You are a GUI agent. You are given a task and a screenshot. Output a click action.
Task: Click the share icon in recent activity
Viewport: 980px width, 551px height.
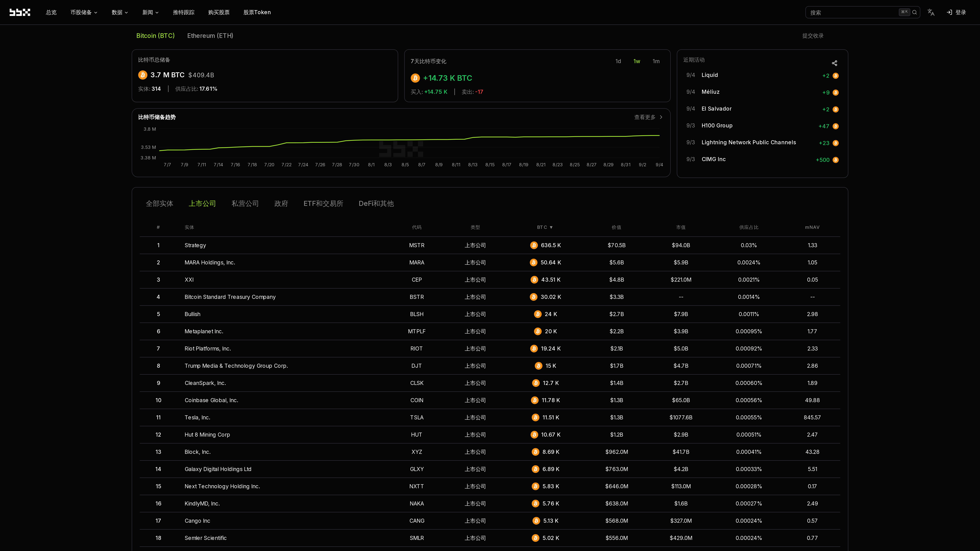[834, 63]
